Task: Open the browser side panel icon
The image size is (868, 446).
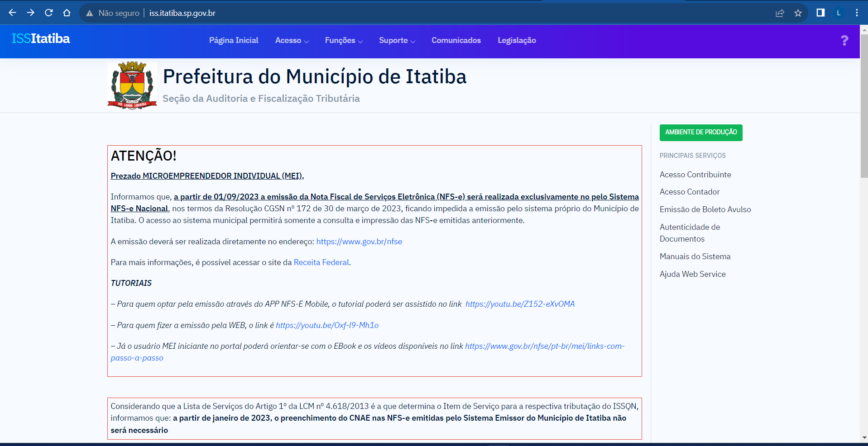Action: [820, 13]
